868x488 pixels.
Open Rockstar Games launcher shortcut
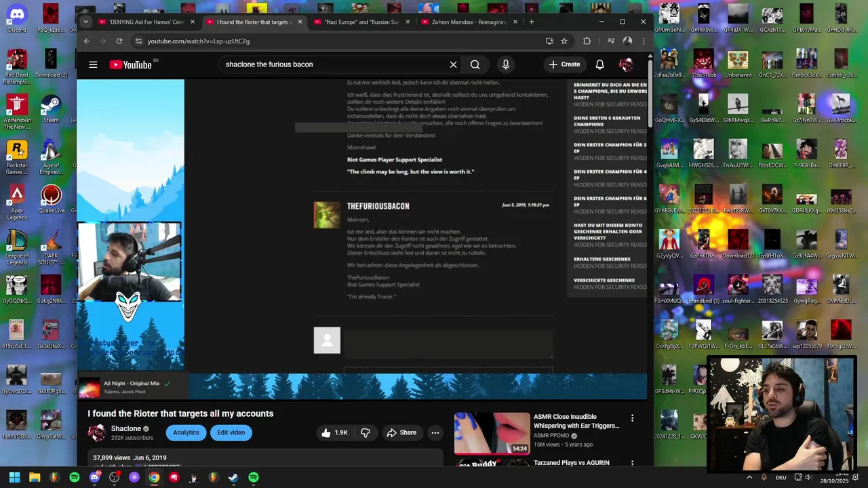pos(17,157)
